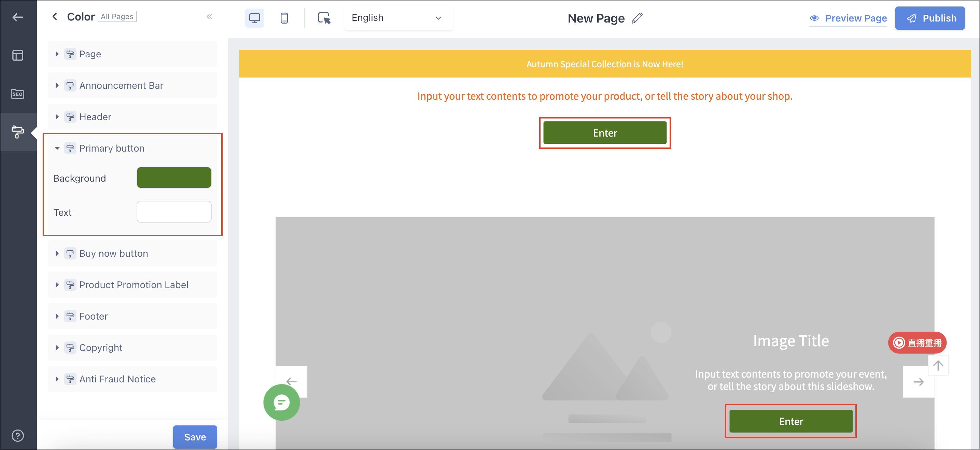Select the slideshow description text

click(790, 380)
